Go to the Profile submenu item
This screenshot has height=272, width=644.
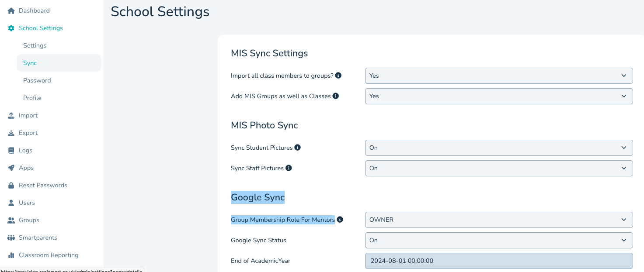pyautogui.click(x=32, y=98)
